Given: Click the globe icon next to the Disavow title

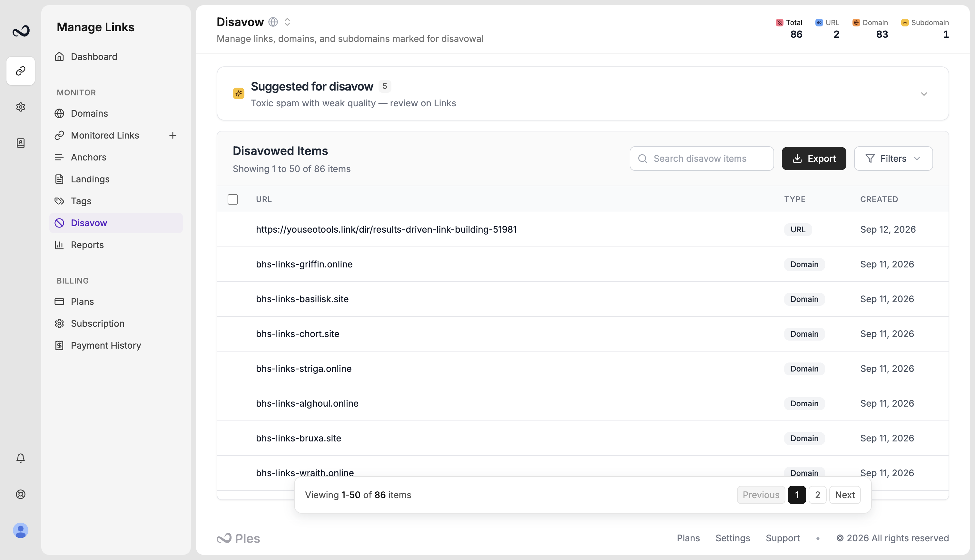Looking at the screenshot, I should point(273,22).
